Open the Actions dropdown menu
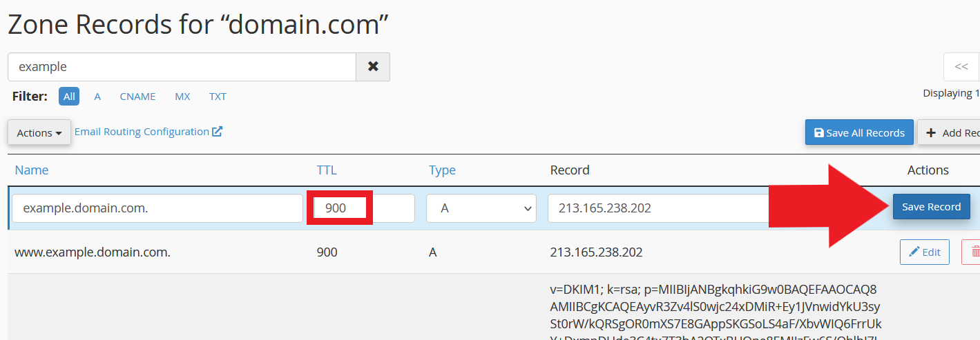Image resolution: width=980 pixels, height=340 pixels. pos(39,132)
